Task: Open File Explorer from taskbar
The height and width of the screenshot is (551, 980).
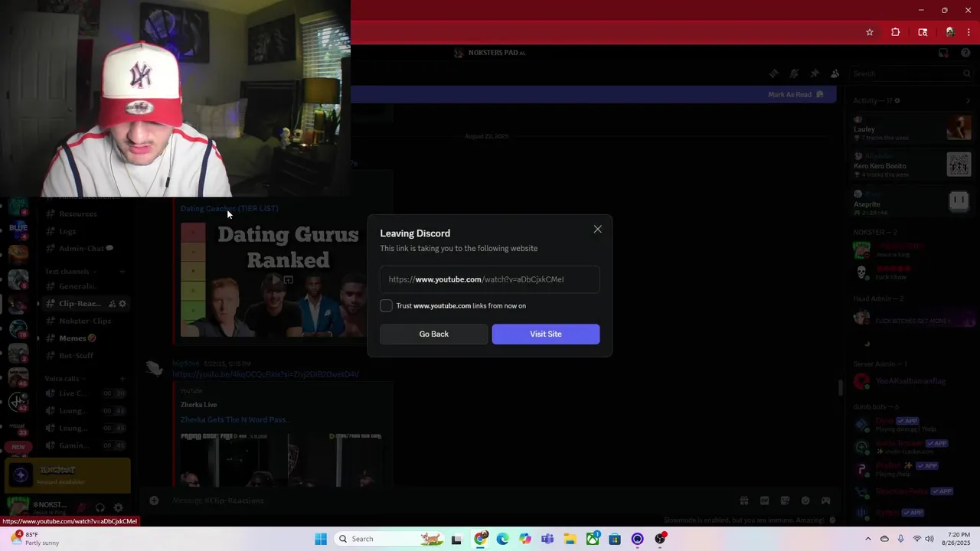Action: [x=570, y=539]
